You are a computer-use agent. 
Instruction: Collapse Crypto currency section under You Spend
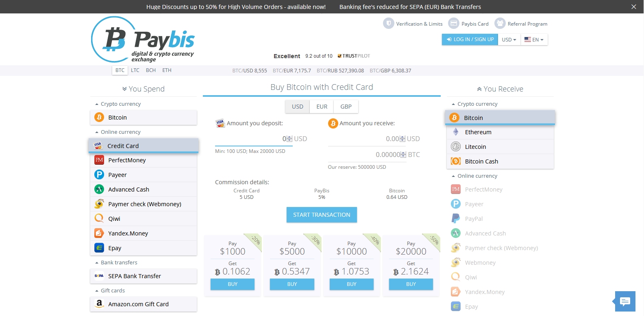click(x=118, y=104)
